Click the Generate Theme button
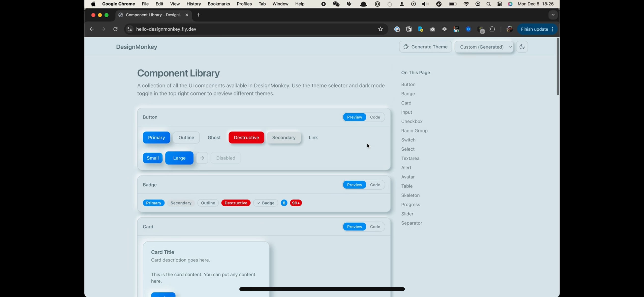Screen dimensions: 644x297 point(425,47)
